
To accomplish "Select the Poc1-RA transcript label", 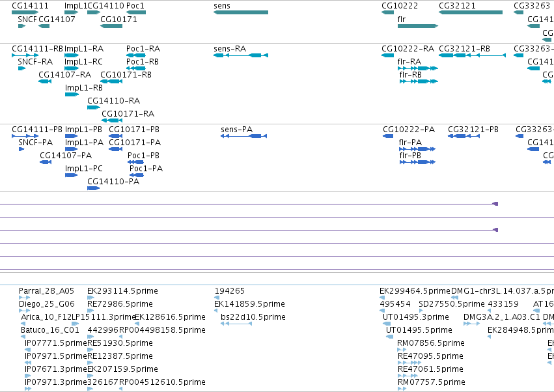I will [x=143, y=48].
